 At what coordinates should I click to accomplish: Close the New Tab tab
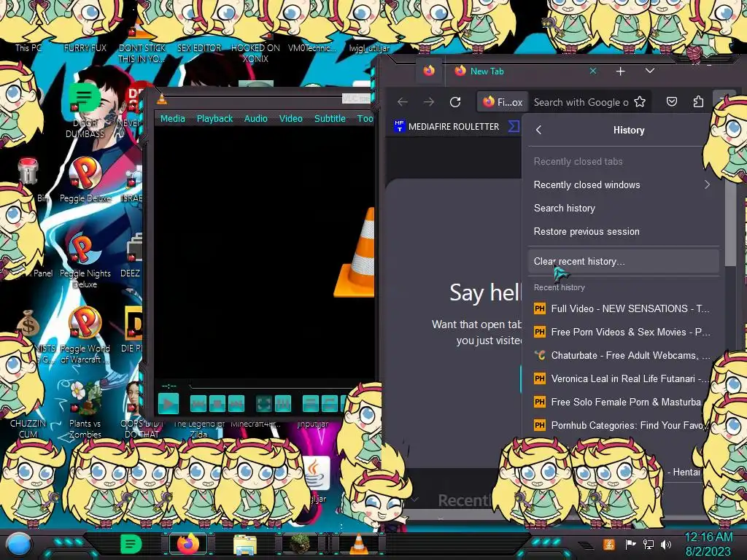(593, 71)
